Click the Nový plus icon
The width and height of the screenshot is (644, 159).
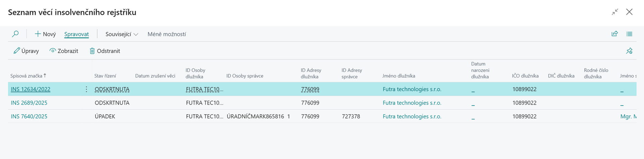pyautogui.click(x=38, y=34)
